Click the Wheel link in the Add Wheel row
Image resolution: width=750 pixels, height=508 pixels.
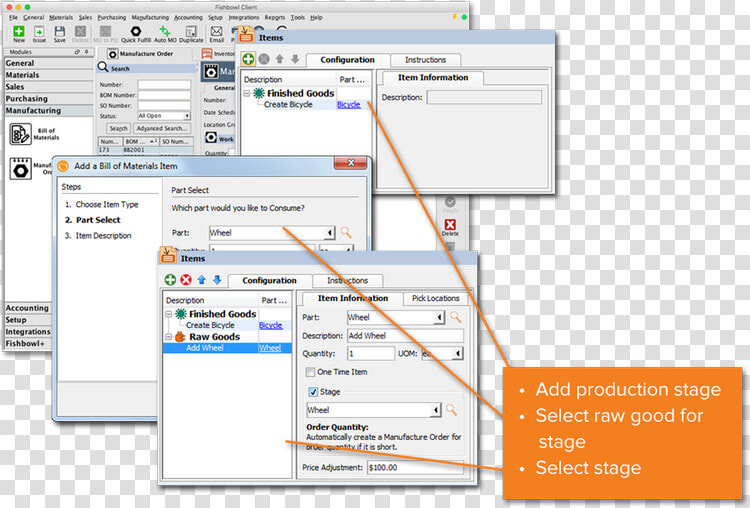[x=270, y=348]
